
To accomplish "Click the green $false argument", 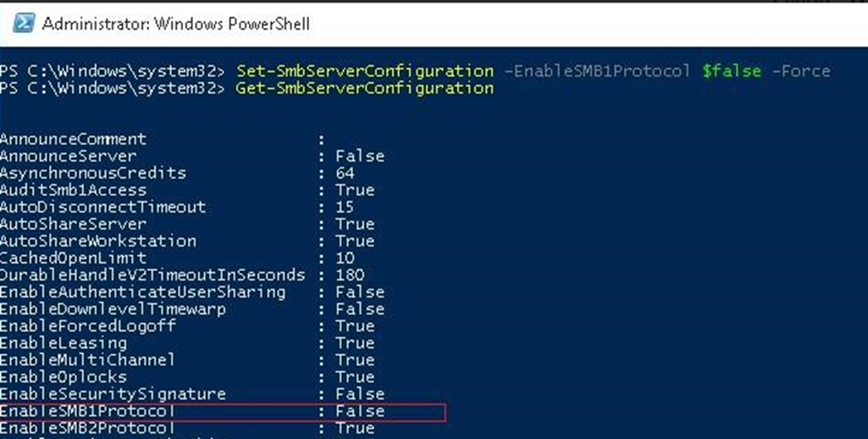I will 732,71.
